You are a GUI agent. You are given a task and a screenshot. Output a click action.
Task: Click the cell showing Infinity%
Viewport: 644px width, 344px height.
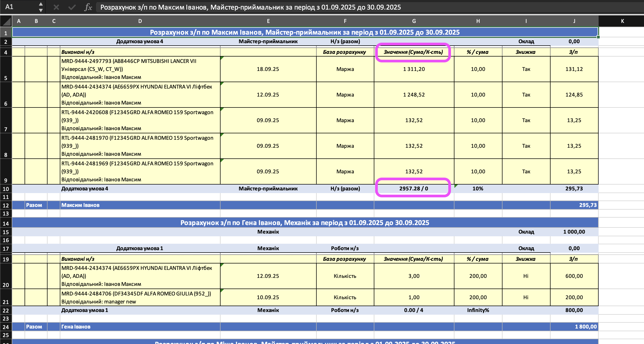[478, 310]
